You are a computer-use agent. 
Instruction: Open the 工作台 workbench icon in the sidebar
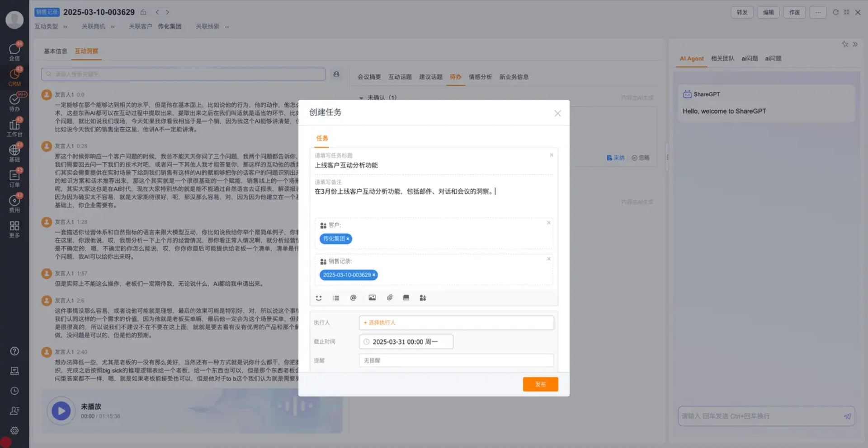tap(14, 127)
